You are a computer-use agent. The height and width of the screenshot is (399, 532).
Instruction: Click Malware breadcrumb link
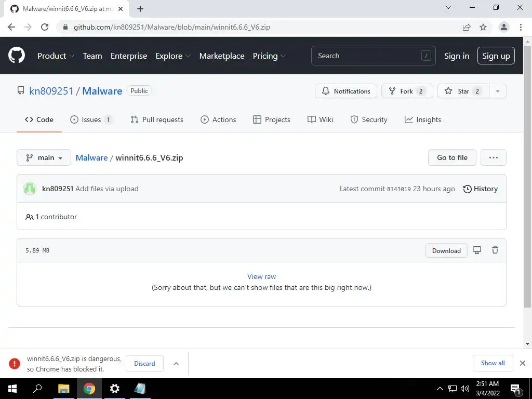click(x=91, y=158)
